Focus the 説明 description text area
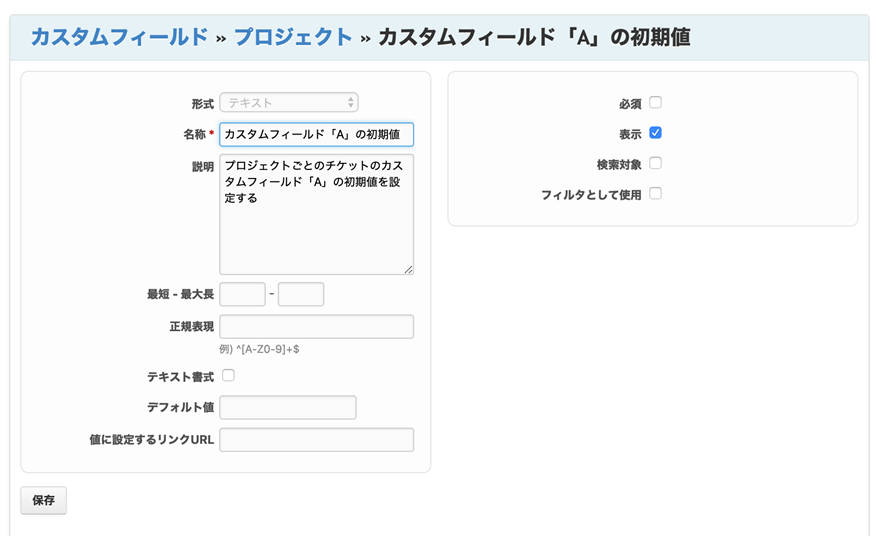Viewport: 876px width, 536px height. (316, 214)
